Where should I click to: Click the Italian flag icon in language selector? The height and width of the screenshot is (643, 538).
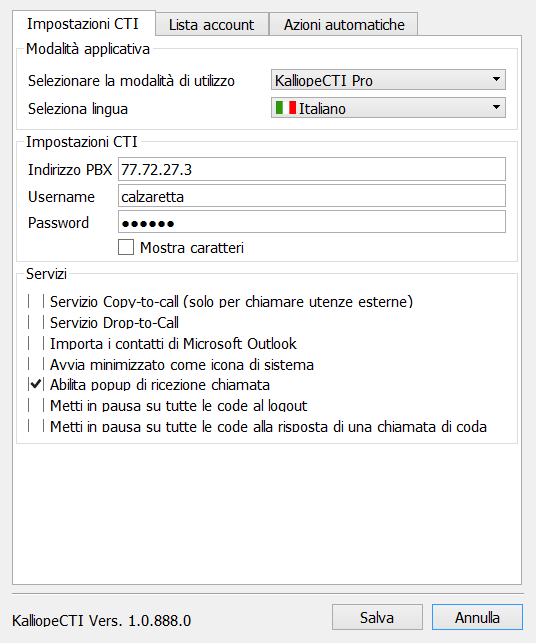tap(286, 108)
